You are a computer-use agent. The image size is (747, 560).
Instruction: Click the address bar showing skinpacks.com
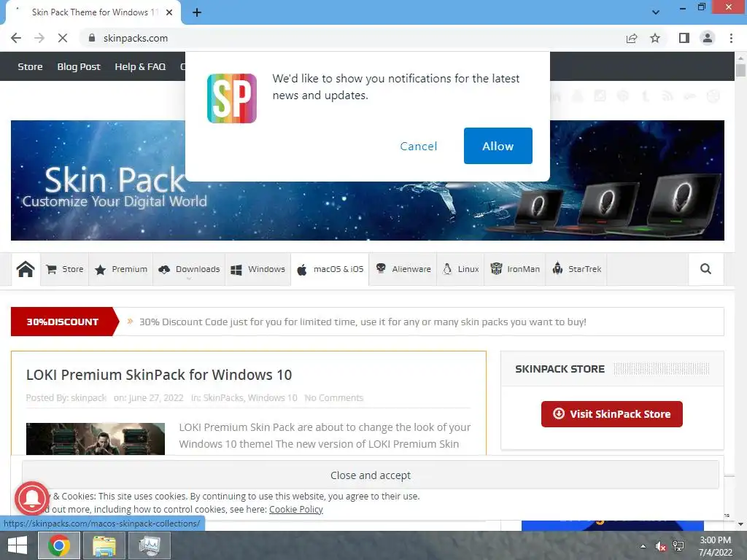[x=352, y=38]
